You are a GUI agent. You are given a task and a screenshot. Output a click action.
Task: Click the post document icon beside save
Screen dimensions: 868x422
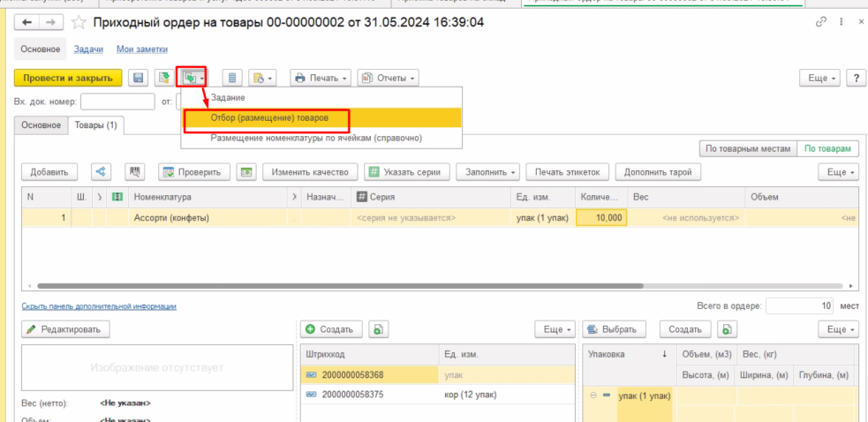point(163,79)
